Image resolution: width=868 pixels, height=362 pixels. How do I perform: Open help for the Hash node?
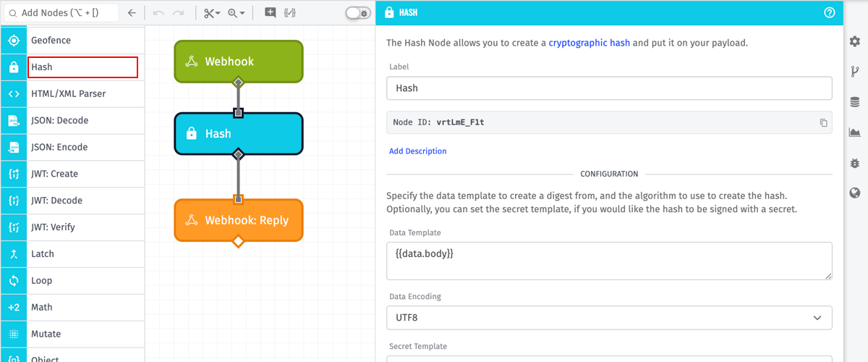pyautogui.click(x=830, y=12)
